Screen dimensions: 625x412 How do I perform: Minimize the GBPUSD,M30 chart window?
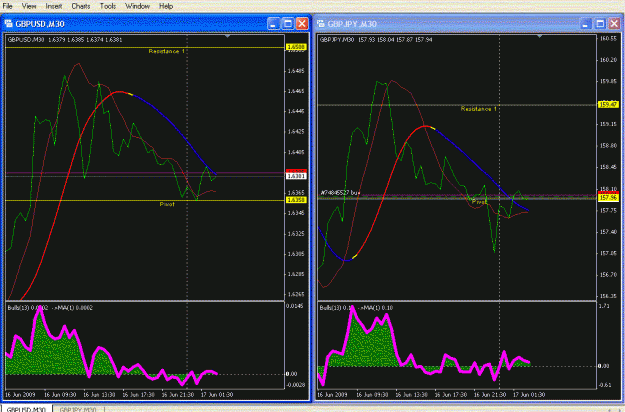tap(273, 24)
